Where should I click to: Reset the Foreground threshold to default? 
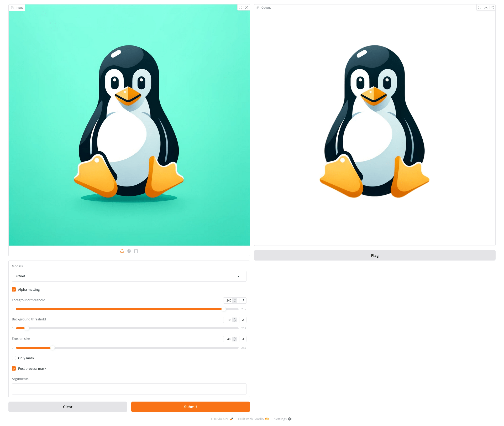click(x=243, y=300)
